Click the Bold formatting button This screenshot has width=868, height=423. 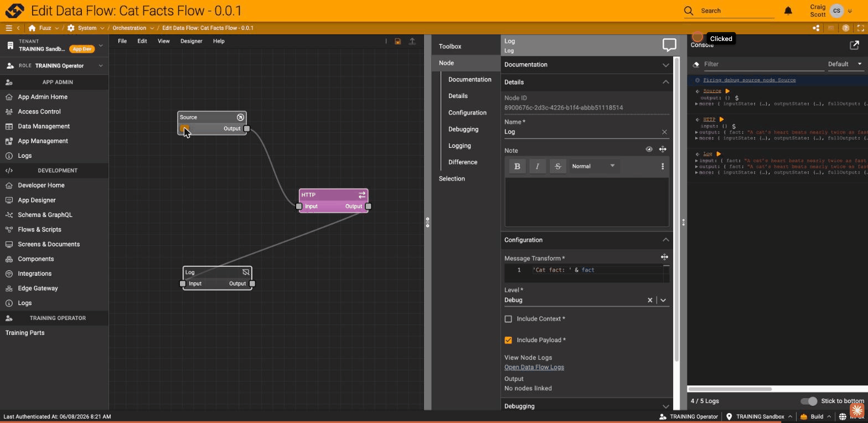[x=517, y=166]
